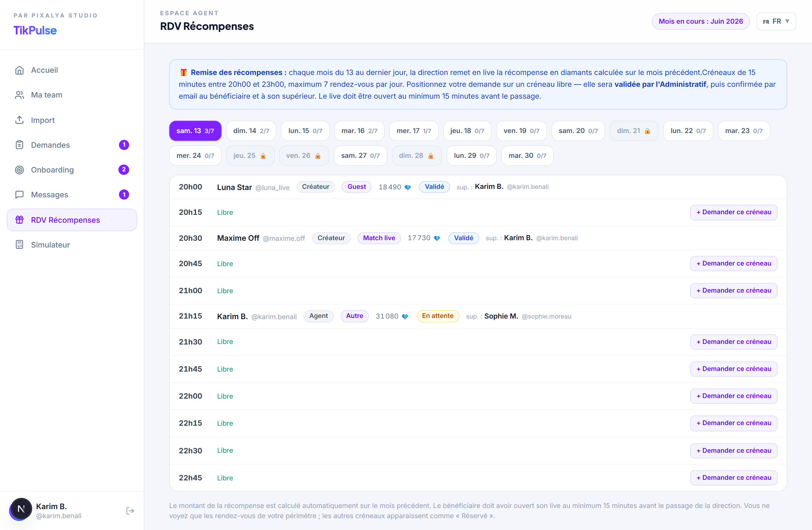The width and height of the screenshot is (812, 530).
Task: Click the lock icon on dim. 21
Action: [x=647, y=131]
